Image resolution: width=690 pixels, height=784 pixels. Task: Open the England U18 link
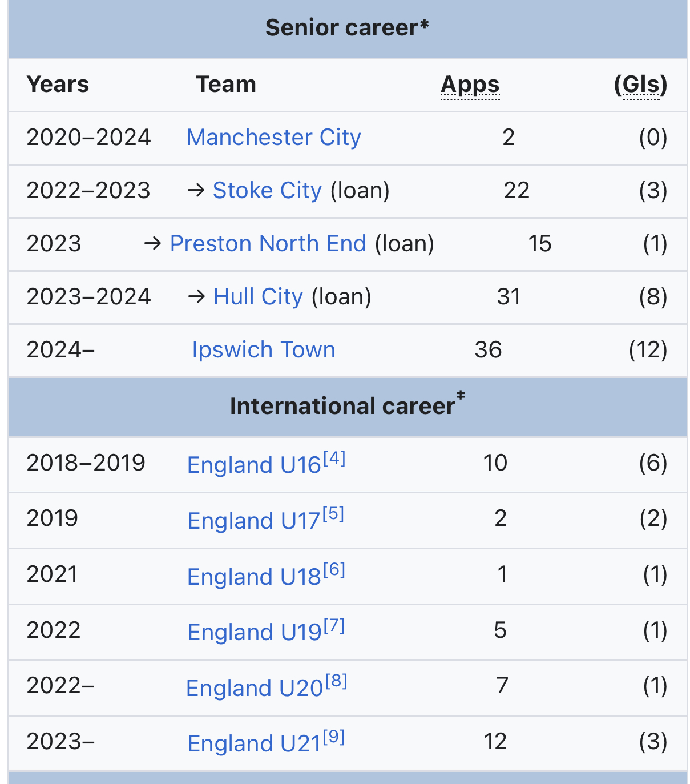(x=254, y=577)
